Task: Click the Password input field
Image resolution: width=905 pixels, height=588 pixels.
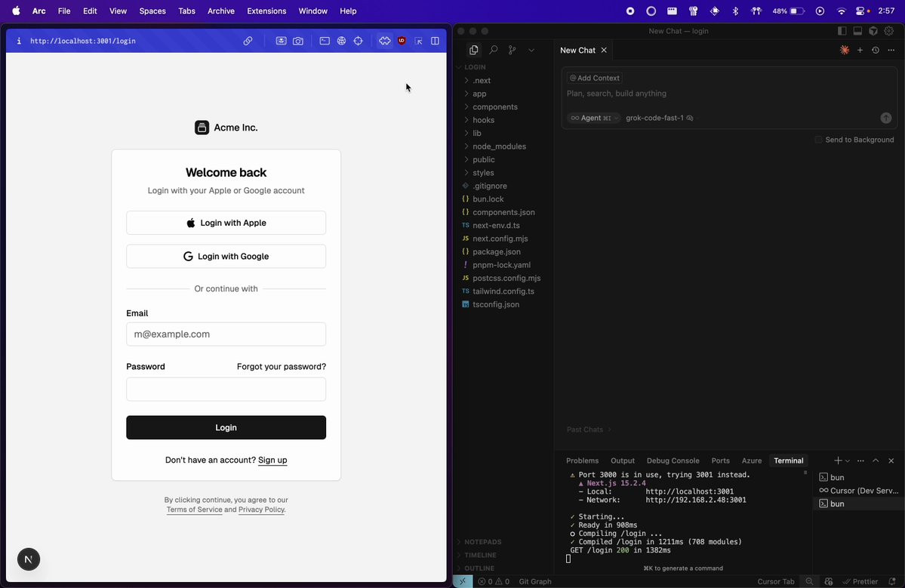Action: (x=226, y=389)
